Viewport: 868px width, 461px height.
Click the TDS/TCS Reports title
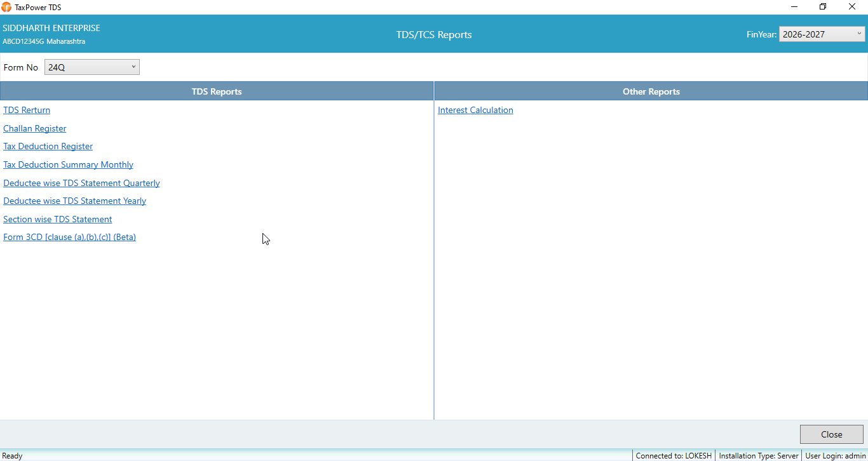(434, 34)
